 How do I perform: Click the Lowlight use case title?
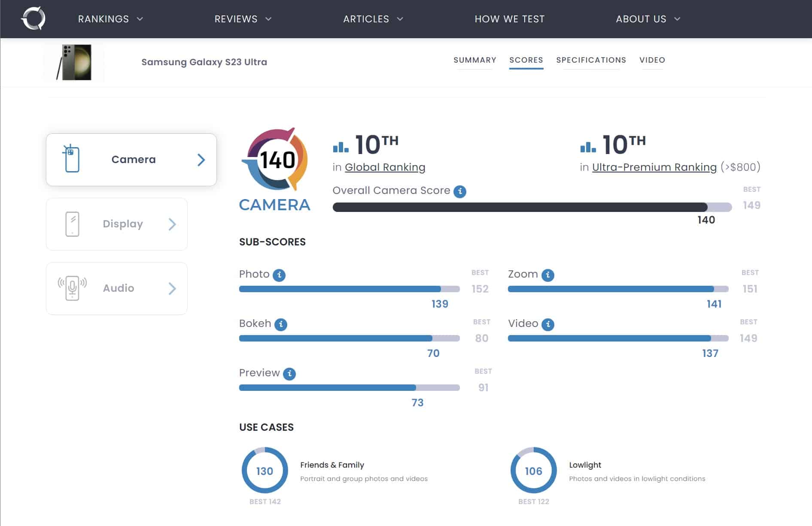point(585,465)
